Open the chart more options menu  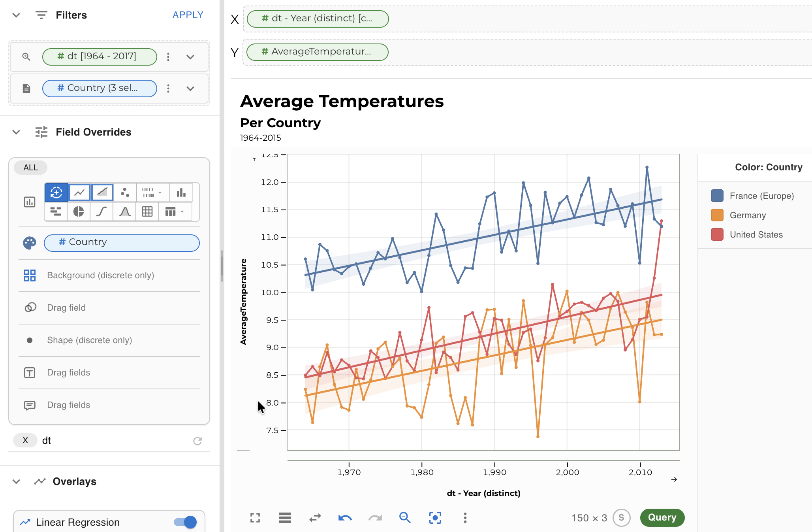click(x=465, y=518)
